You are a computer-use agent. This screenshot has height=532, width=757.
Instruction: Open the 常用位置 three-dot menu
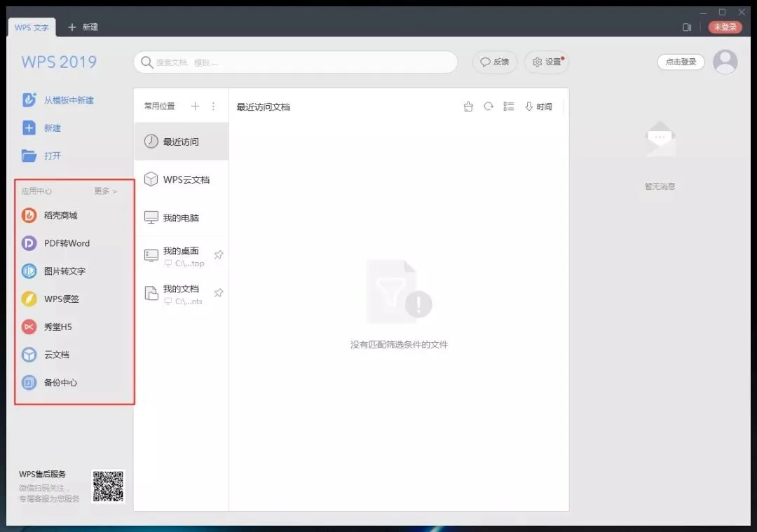[x=213, y=107]
